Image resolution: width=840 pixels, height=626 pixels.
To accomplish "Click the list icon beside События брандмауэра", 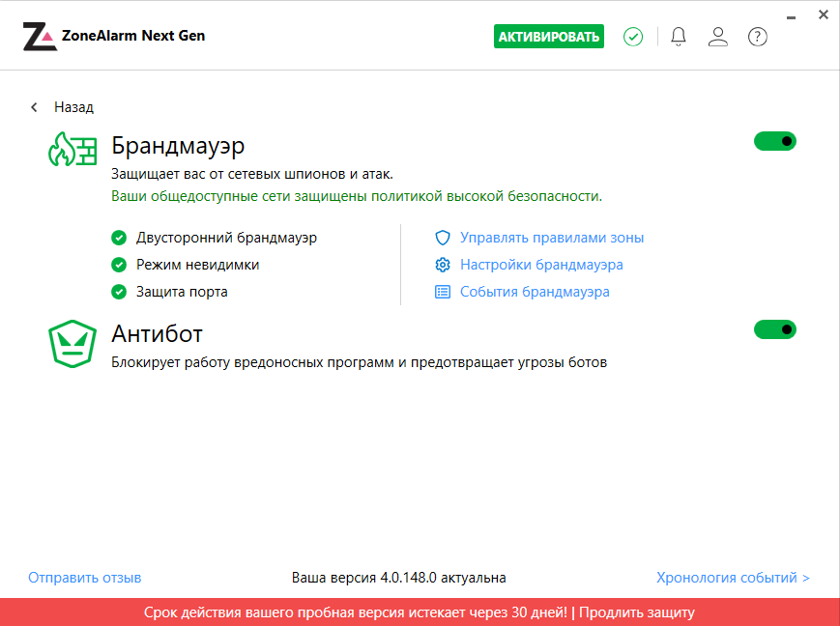I will [443, 292].
